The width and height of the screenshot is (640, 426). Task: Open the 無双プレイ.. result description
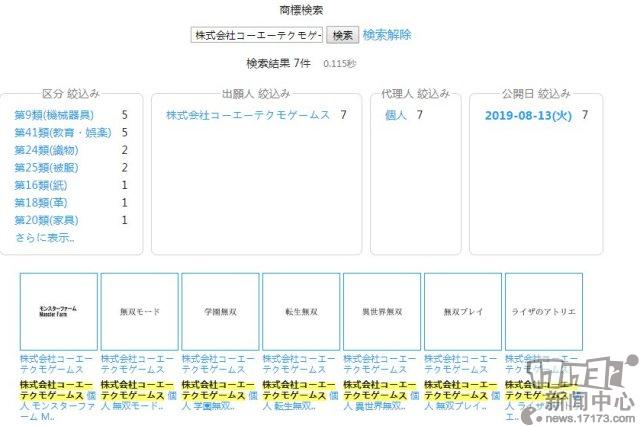[462, 395]
